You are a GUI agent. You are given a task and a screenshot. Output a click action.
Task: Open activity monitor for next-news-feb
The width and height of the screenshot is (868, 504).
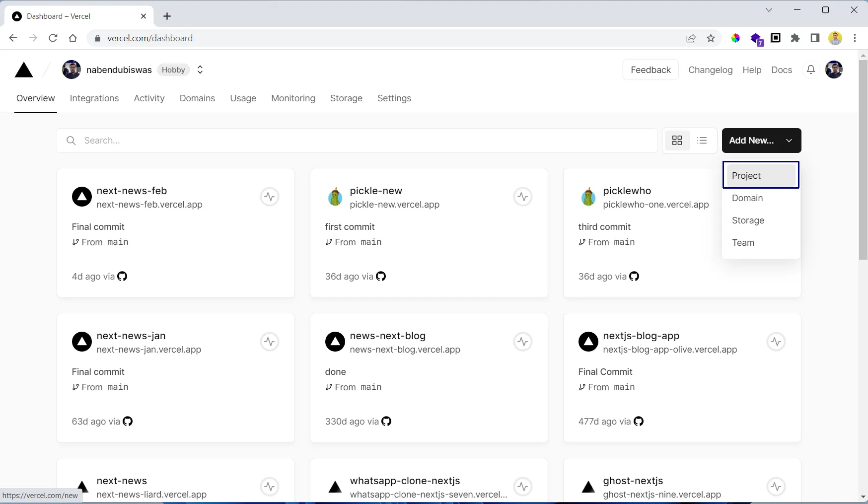click(270, 197)
